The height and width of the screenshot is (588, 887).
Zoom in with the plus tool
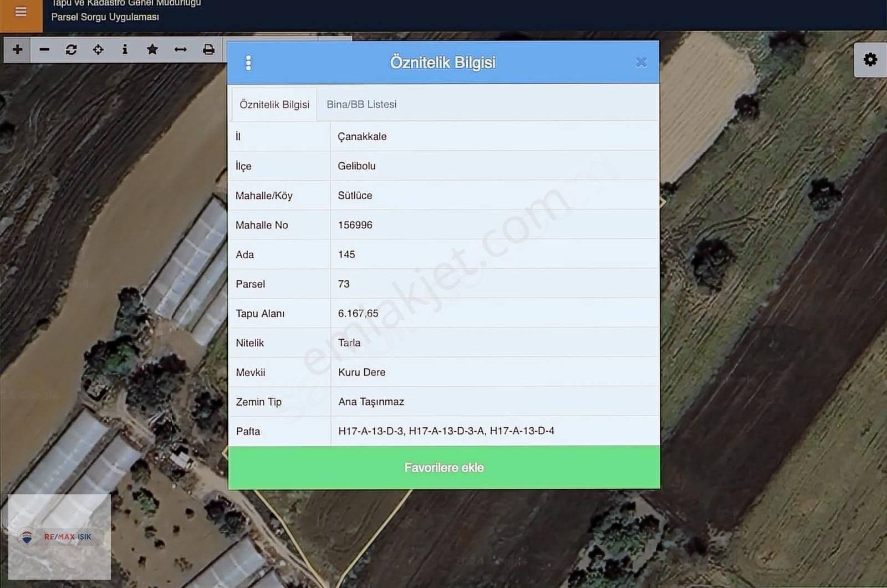click(x=18, y=49)
